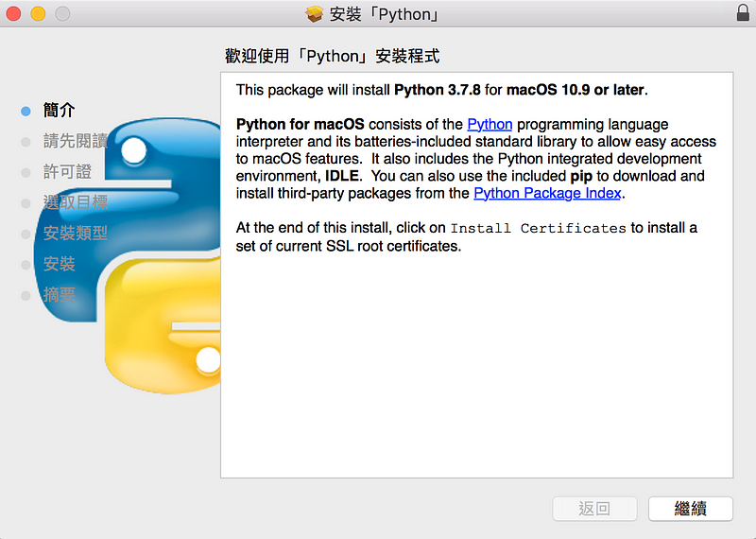Jump to the 安裝類型 step
756x539 pixels.
click(75, 233)
